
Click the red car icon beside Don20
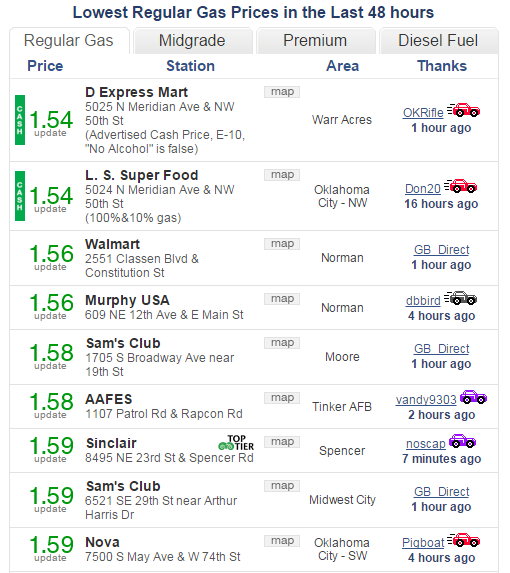(461, 186)
